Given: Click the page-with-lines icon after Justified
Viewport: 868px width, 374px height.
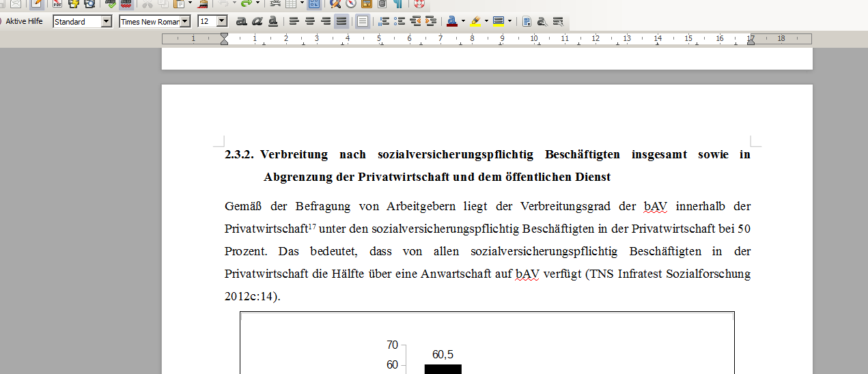Looking at the screenshot, I should click(x=363, y=21).
